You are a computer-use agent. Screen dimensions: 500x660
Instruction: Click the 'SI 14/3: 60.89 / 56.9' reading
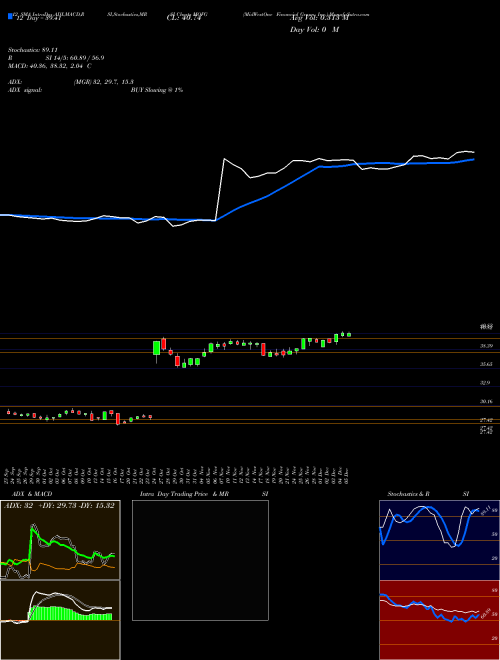(75, 58)
